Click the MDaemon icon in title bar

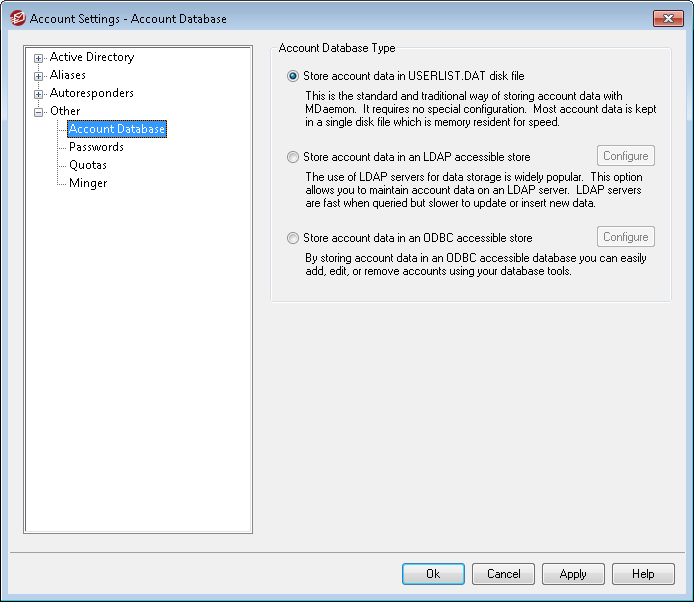point(16,18)
